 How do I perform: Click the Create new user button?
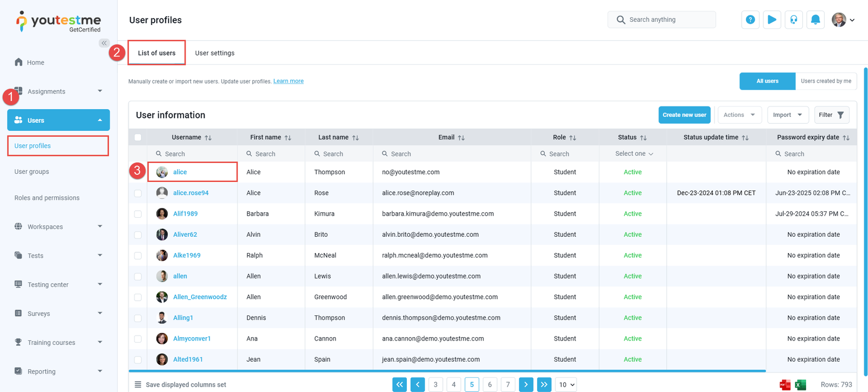(x=684, y=115)
